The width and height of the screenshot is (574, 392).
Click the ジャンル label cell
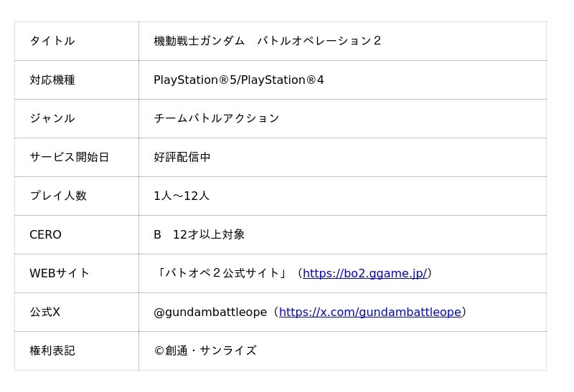[52, 118]
